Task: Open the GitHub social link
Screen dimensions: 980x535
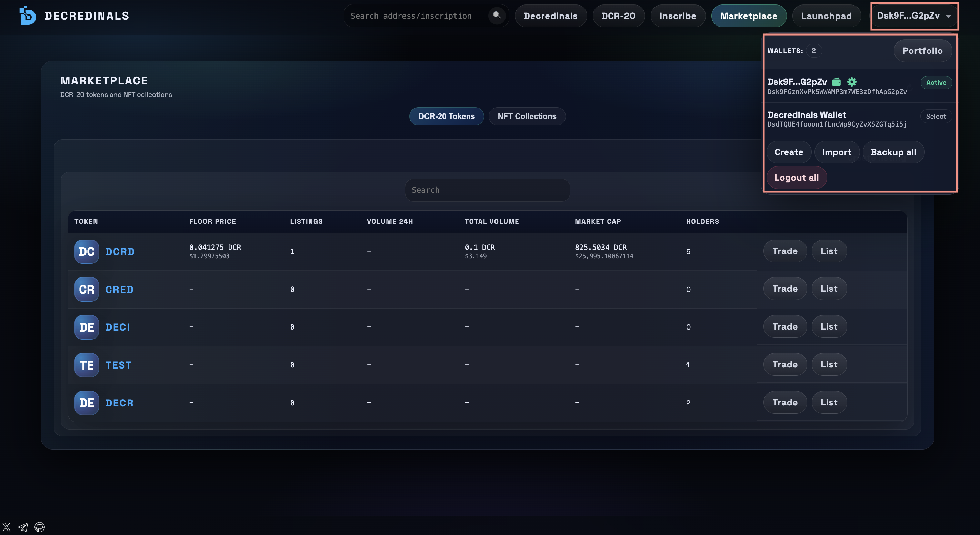Action: 39,527
